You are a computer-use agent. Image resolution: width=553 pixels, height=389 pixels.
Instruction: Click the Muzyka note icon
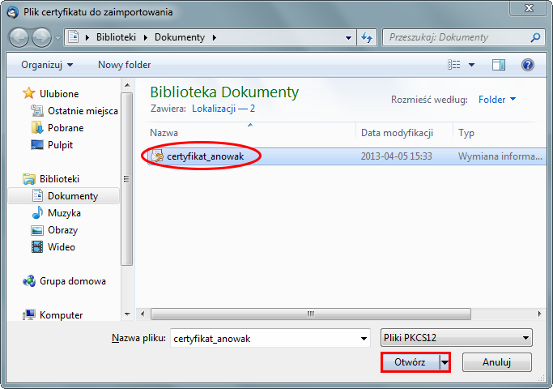pos(37,213)
